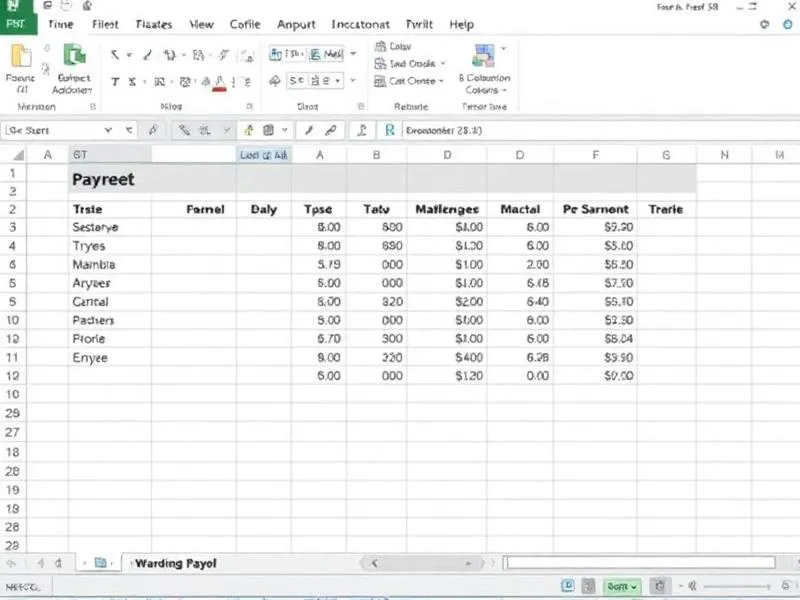Viewport: 800px width, 600px height.
Task: Click the stamp icon left of blue R
Action: pos(362,130)
